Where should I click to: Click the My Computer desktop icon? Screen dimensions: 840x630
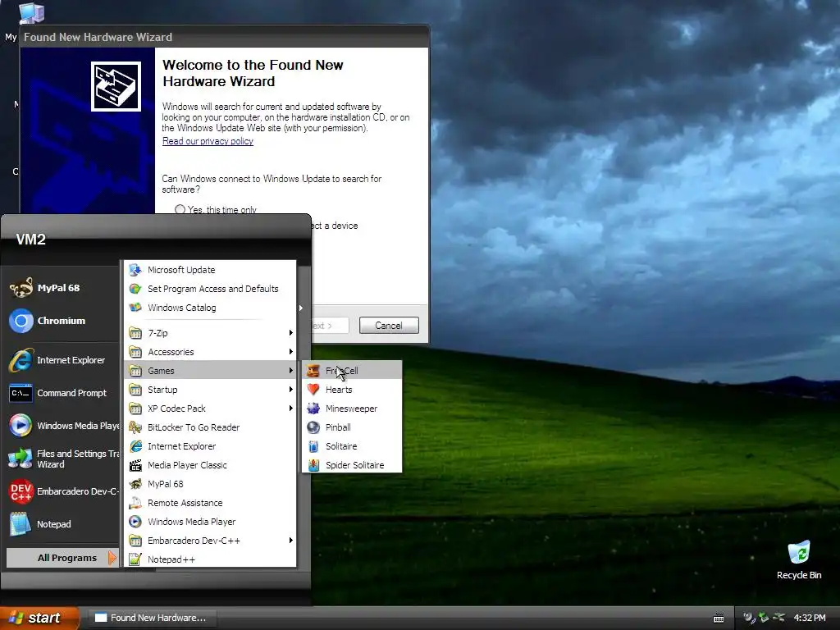(x=30, y=13)
